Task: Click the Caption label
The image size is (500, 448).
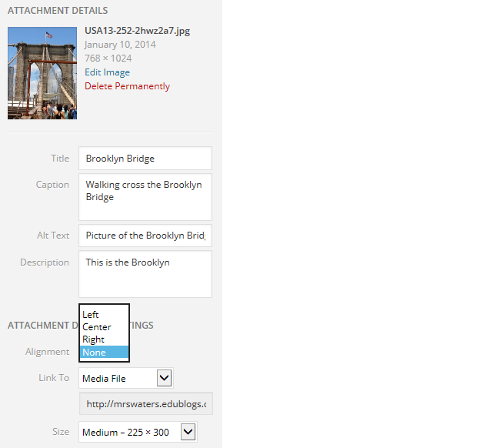Action: tap(52, 185)
